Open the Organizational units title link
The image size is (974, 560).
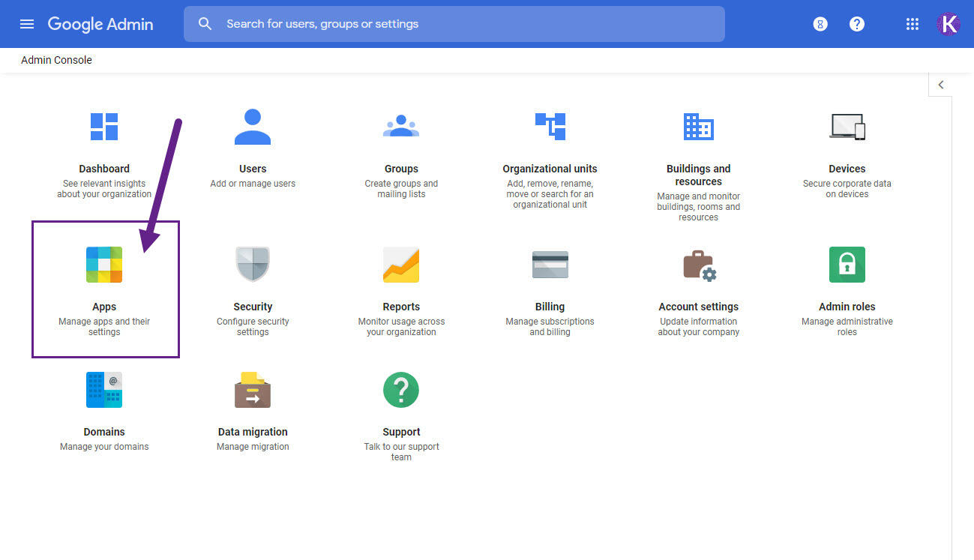tap(550, 169)
